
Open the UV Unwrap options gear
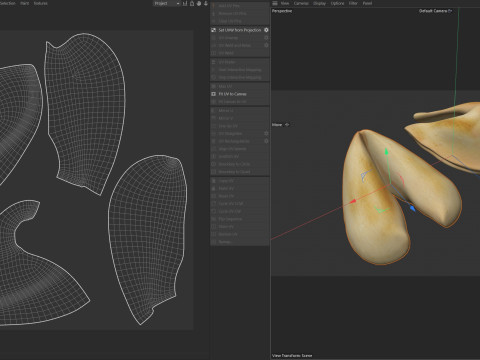[266, 38]
